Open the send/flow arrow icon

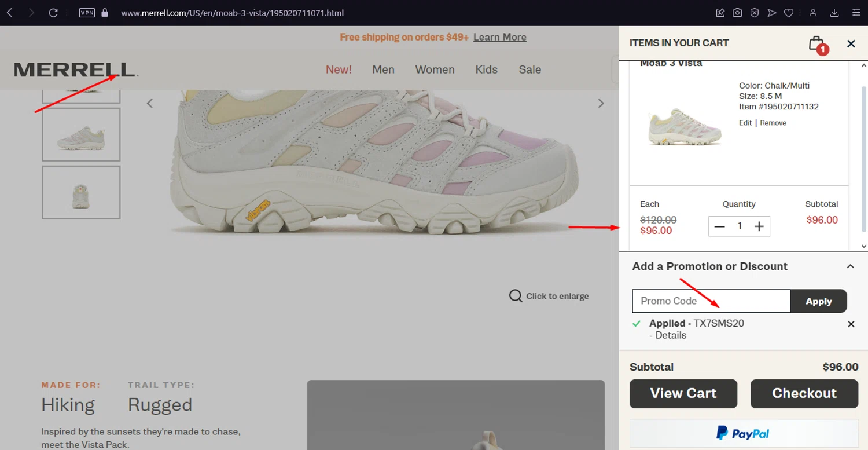pos(772,13)
